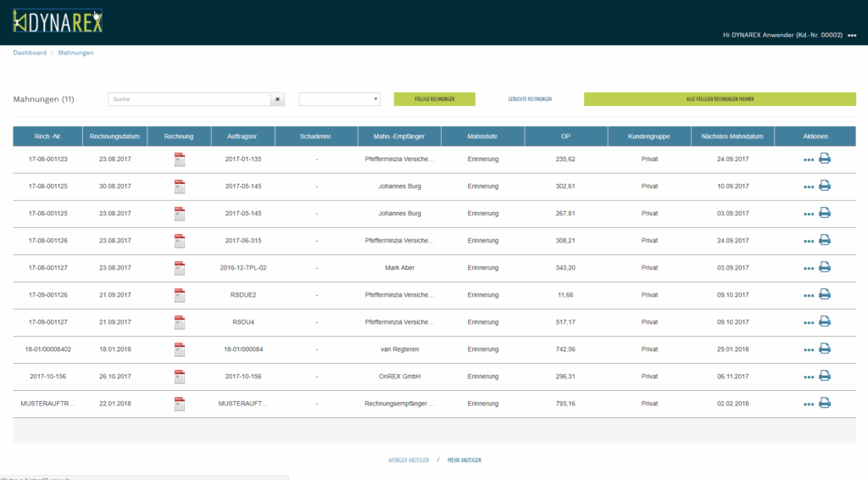Image resolution: width=868 pixels, height=480 pixels.
Task: Open PDF invoice for order RSDUE2
Action: [x=179, y=295]
